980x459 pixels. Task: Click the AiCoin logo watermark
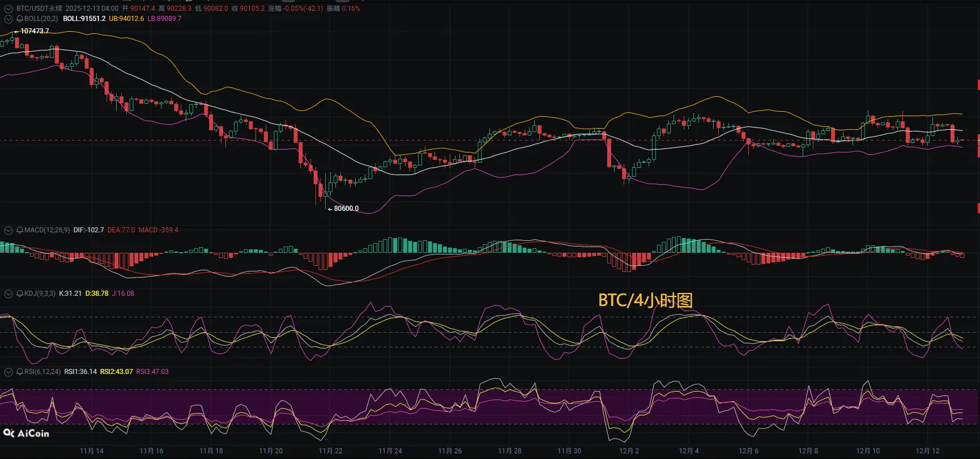pos(26,433)
